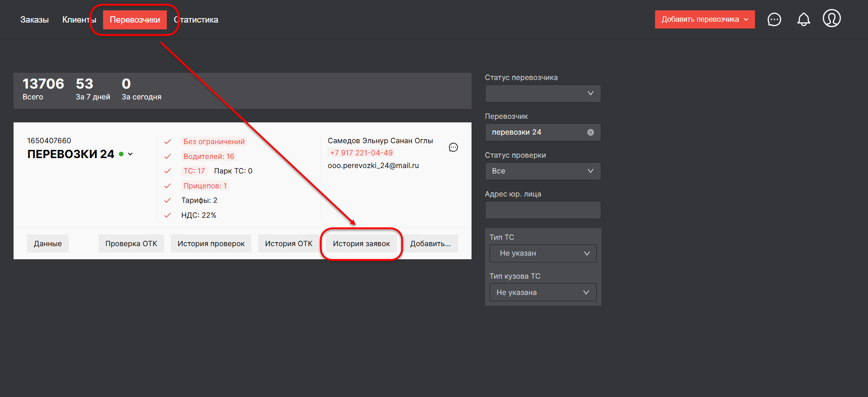Open История заявок for the carrier

coord(361,243)
